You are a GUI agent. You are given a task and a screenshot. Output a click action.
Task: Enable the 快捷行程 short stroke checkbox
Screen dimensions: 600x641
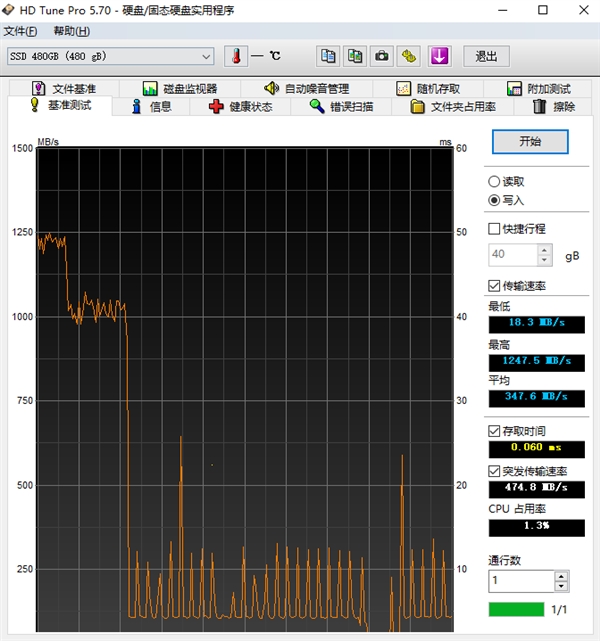494,229
